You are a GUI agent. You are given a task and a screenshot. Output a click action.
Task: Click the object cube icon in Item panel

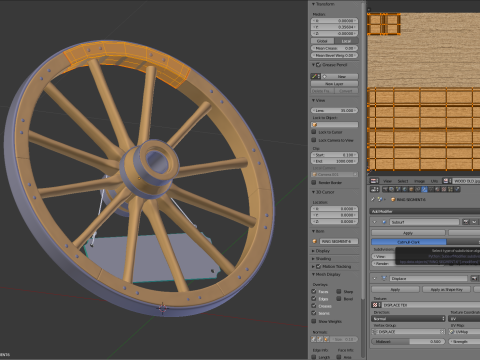coord(314,241)
